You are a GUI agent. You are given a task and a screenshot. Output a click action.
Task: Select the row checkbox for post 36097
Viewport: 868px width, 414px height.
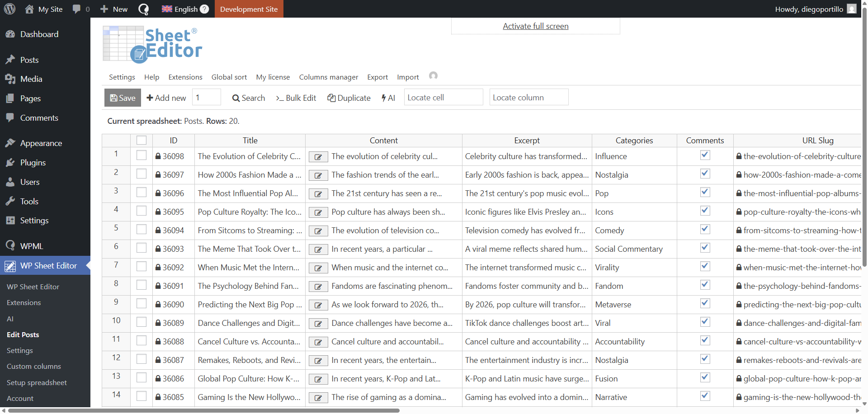tap(142, 174)
